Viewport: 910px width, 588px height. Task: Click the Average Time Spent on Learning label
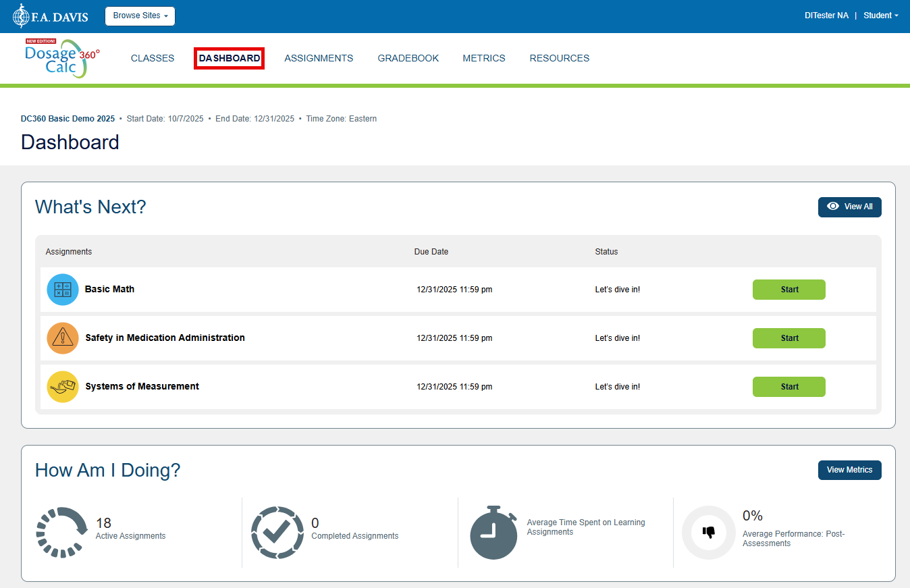pyautogui.click(x=586, y=527)
